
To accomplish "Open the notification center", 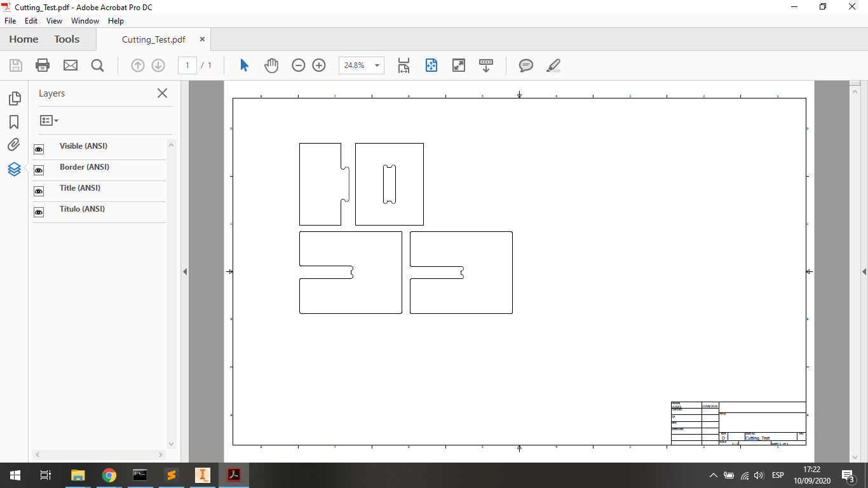I will coord(848,475).
